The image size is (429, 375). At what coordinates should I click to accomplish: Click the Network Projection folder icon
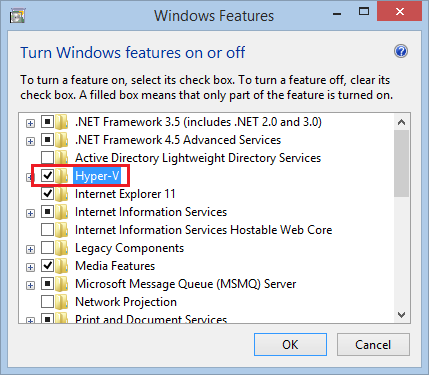pos(62,302)
